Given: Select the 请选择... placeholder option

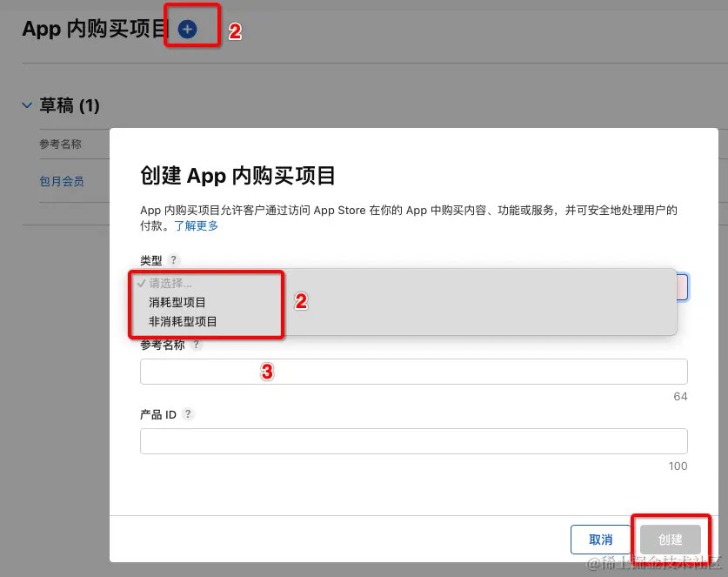Looking at the screenshot, I should [x=170, y=283].
